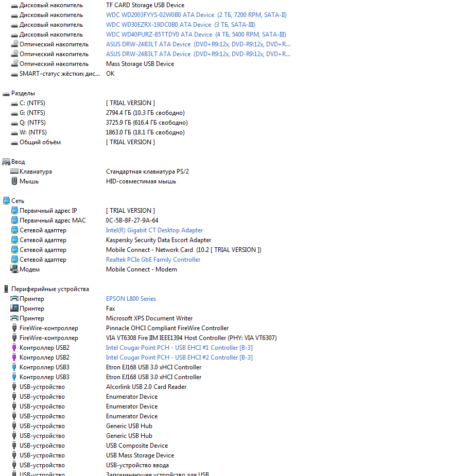The image size is (453, 476).
Task: Open EPSON L800 Series printer link
Action: click(131, 299)
